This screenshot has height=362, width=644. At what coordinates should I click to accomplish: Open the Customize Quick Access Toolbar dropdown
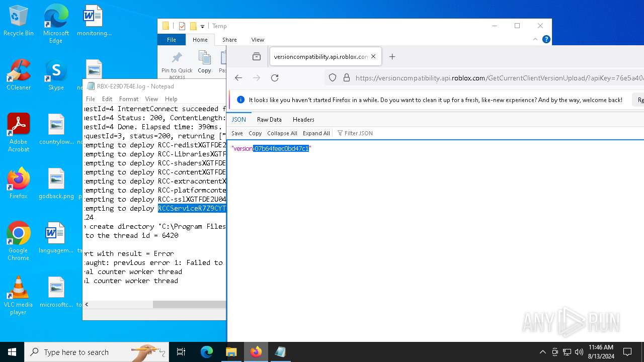202,26
